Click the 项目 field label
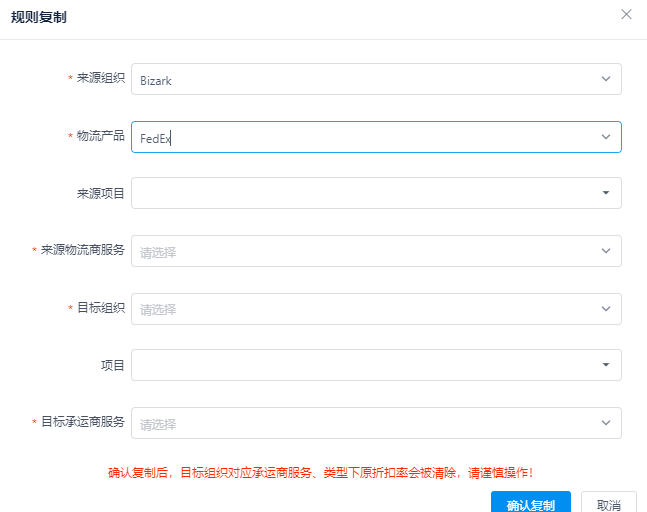 pyautogui.click(x=113, y=365)
